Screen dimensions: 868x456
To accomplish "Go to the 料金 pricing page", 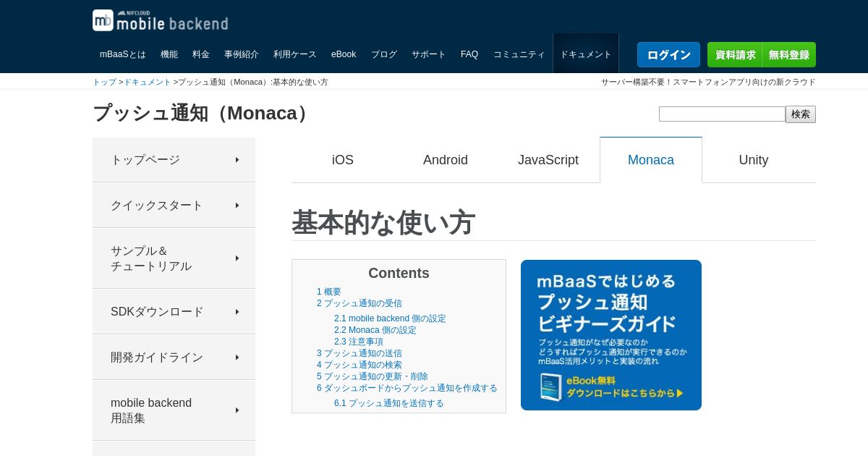I will pos(201,54).
